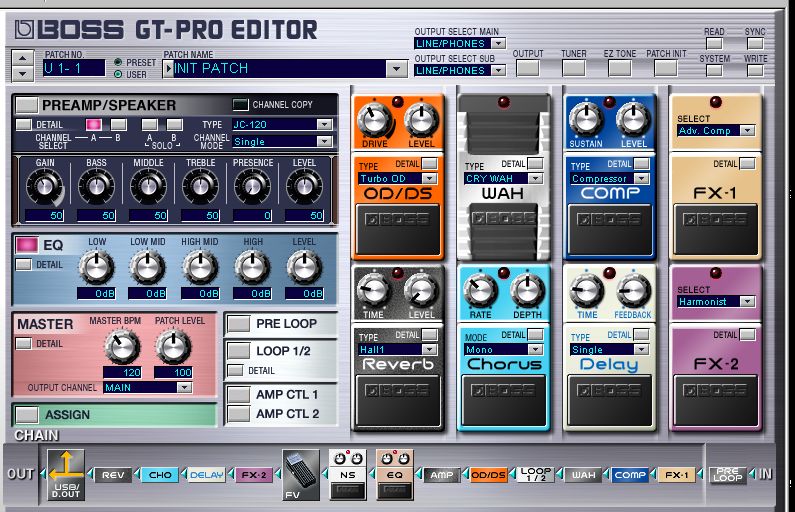The image size is (795, 512).
Task: Toggle the EQ on/off switch
Action: click(x=26, y=245)
